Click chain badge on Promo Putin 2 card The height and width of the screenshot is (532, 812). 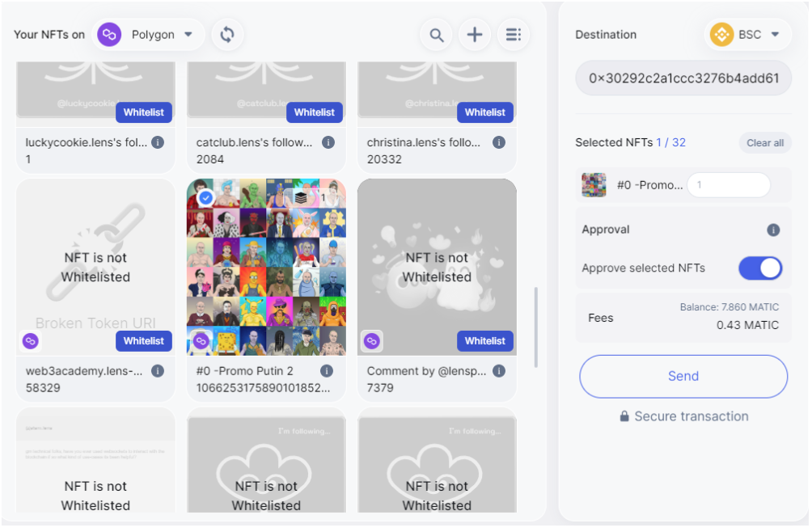point(201,341)
